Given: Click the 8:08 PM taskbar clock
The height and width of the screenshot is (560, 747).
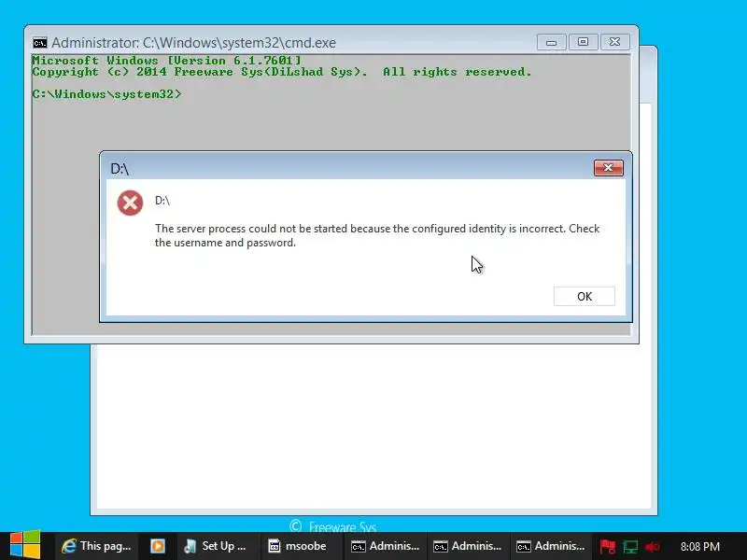Looking at the screenshot, I should tap(699, 546).
